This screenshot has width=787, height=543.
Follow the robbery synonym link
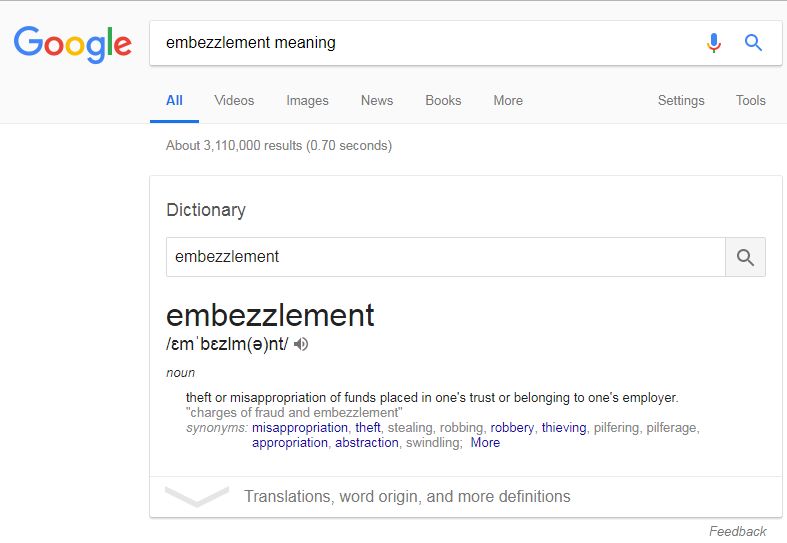(512, 428)
